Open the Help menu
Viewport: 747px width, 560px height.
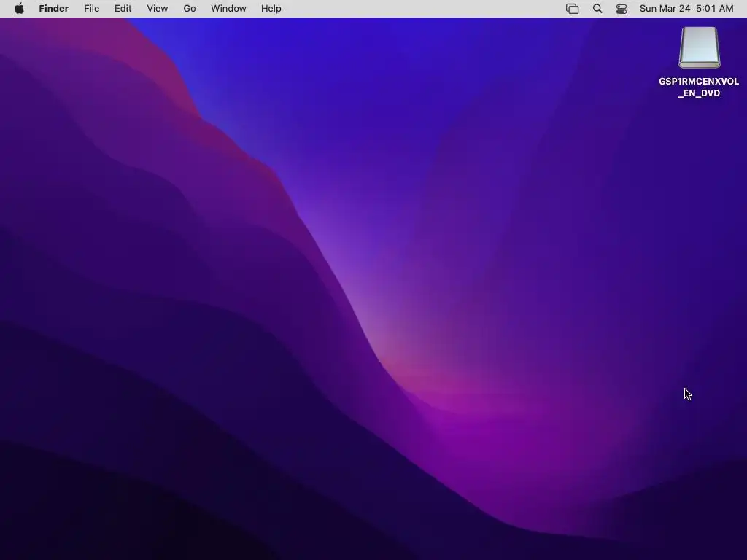click(271, 9)
